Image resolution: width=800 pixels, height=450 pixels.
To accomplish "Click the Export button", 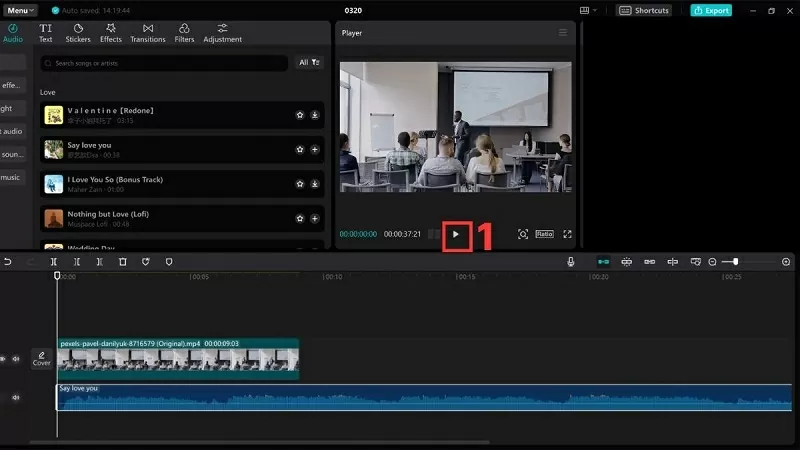I will pyautogui.click(x=711, y=10).
